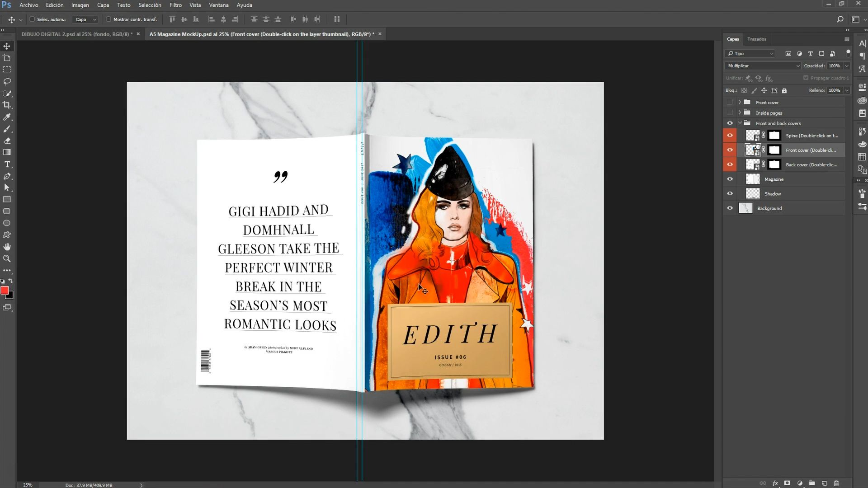Select the Quick Selection tool
Viewport: 868px width, 488px height.
pyautogui.click(x=7, y=93)
